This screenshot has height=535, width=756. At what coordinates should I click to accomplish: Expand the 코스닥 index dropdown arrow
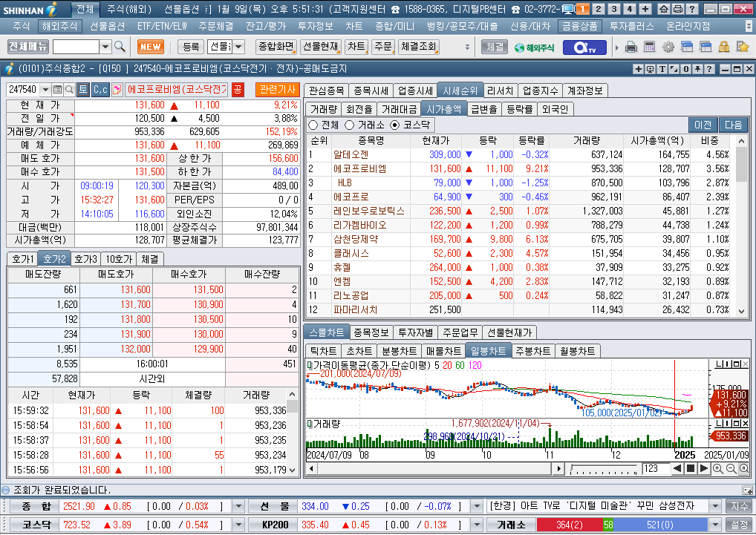tap(238, 525)
